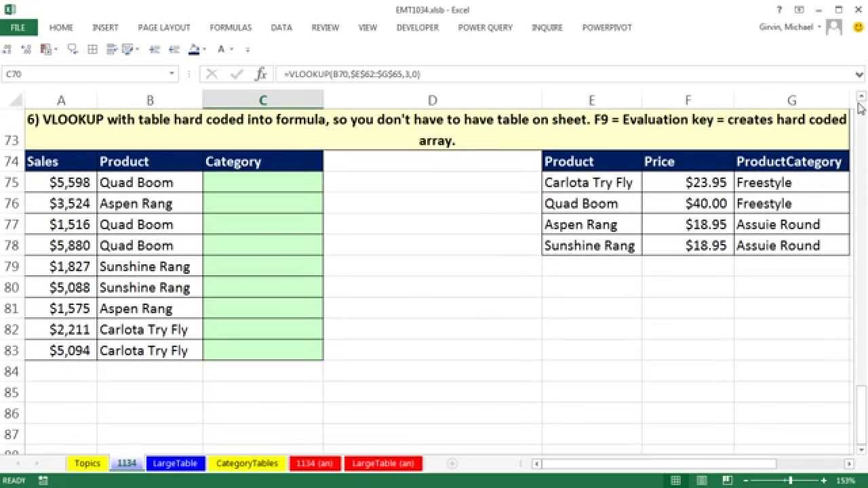Click the Enter checkmark in formula bar
The width and height of the screenshot is (868, 488).
pyautogui.click(x=237, y=75)
